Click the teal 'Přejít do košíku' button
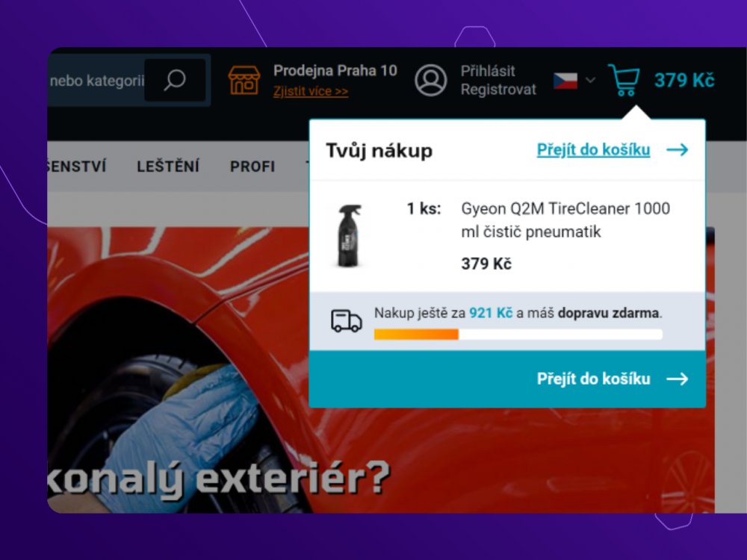 pyautogui.click(x=507, y=379)
